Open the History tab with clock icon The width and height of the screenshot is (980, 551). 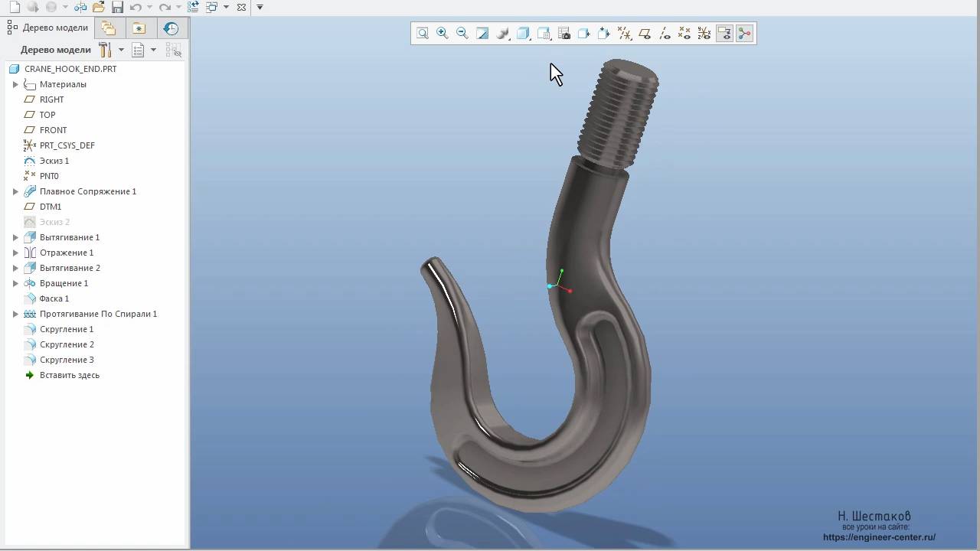171,28
